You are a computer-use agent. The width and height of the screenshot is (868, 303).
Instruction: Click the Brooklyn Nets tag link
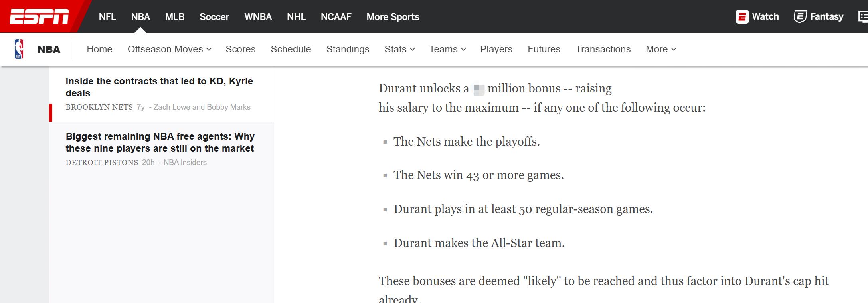click(99, 107)
